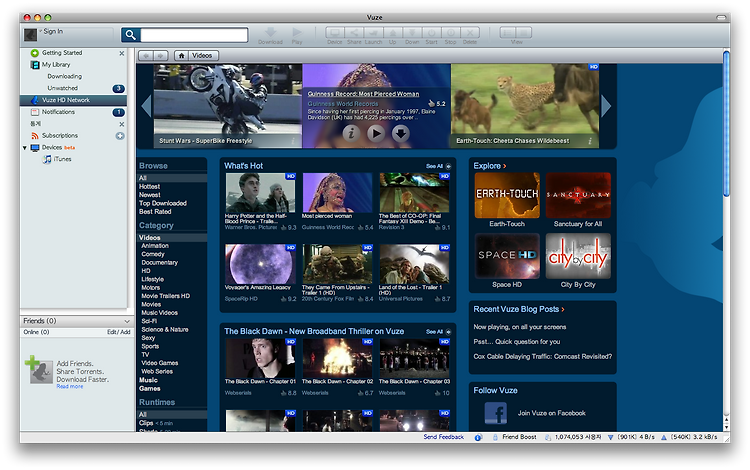
Task: Click the vertical scrollbar thumb
Action: [x=726, y=124]
